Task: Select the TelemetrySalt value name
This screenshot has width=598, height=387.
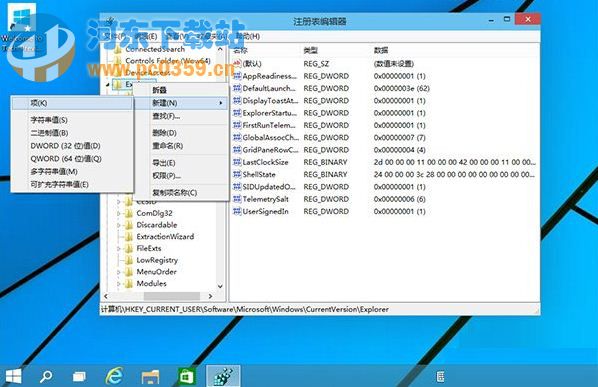Action: tap(265, 199)
